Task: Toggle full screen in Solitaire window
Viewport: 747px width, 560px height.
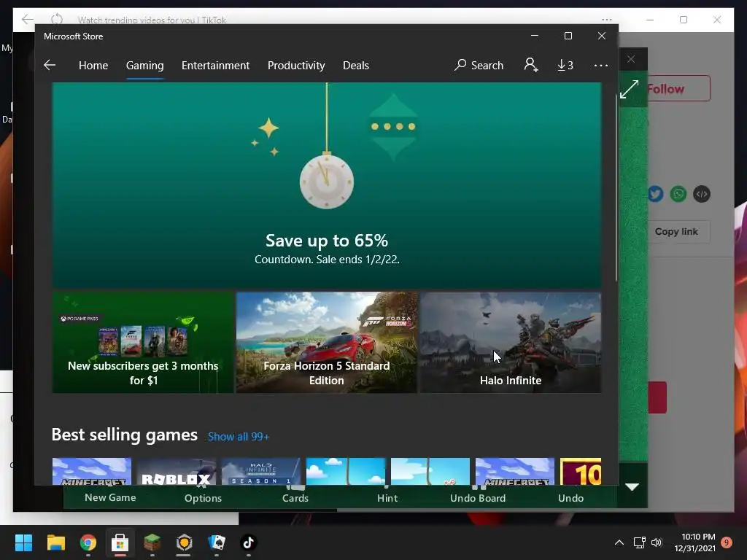Action: pos(630,89)
